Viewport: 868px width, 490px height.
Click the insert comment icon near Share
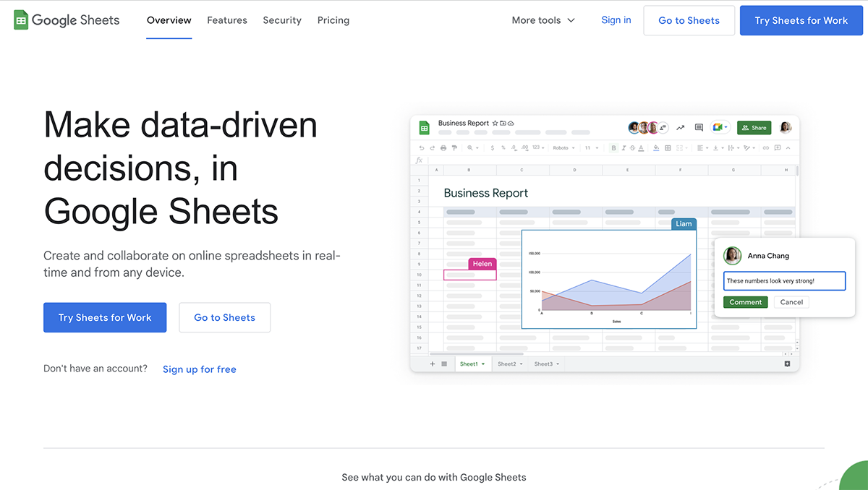tap(699, 127)
